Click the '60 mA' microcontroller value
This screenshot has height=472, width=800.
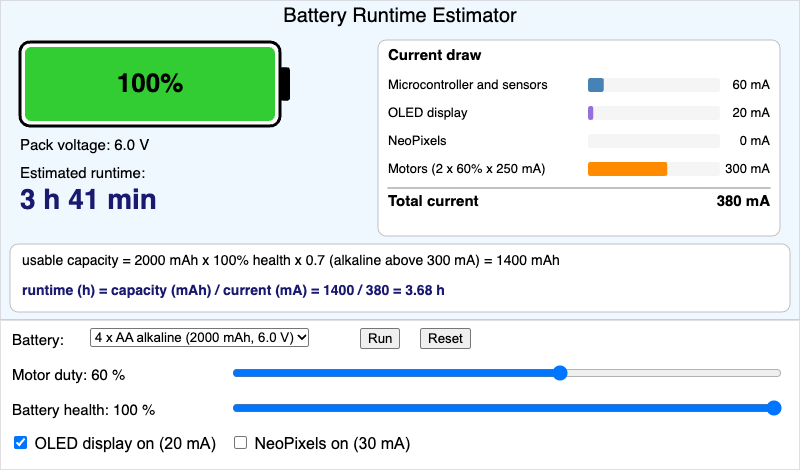(x=751, y=85)
